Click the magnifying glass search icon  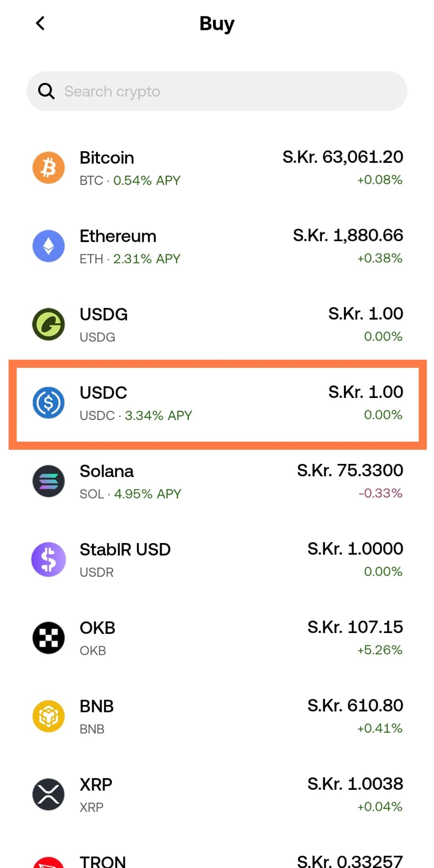[x=46, y=91]
